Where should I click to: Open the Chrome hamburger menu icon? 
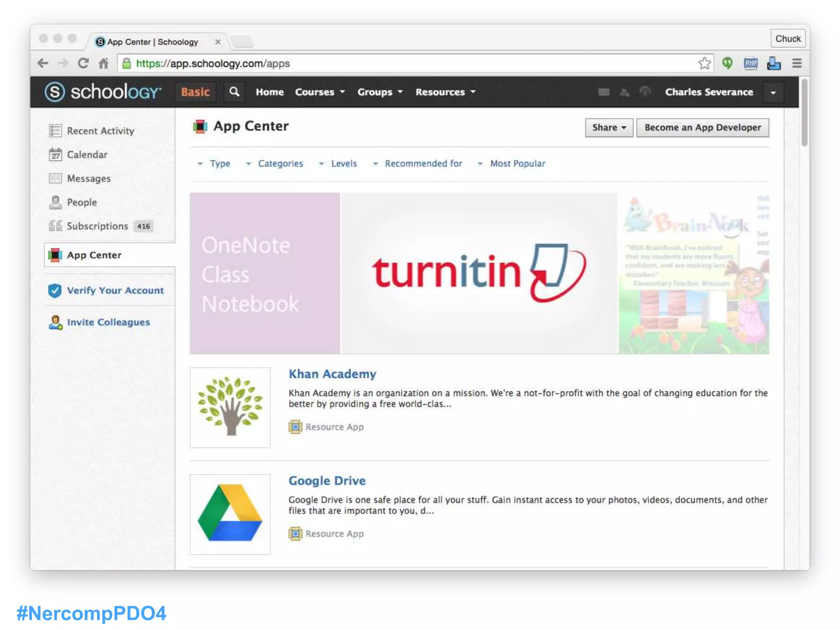[x=797, y=64]
